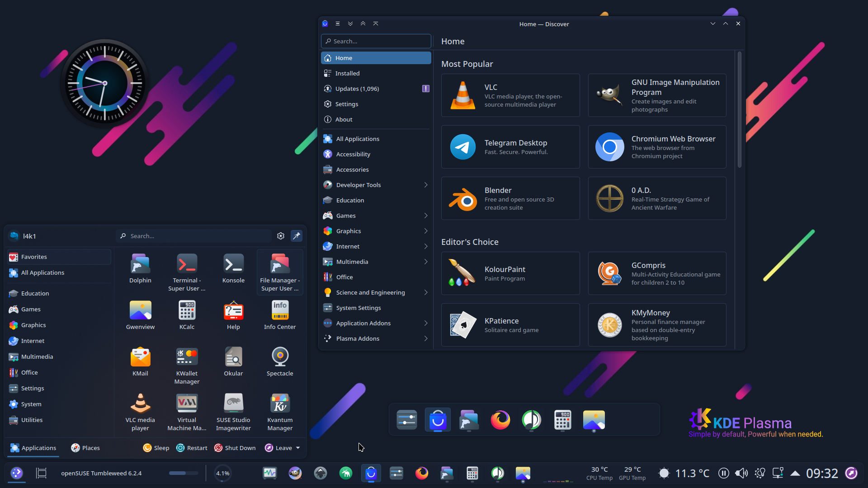Image resolution: width=868 pixels, height=488 pixels.
Task: Click the Restart button
Action: click(x=192, y=448)
